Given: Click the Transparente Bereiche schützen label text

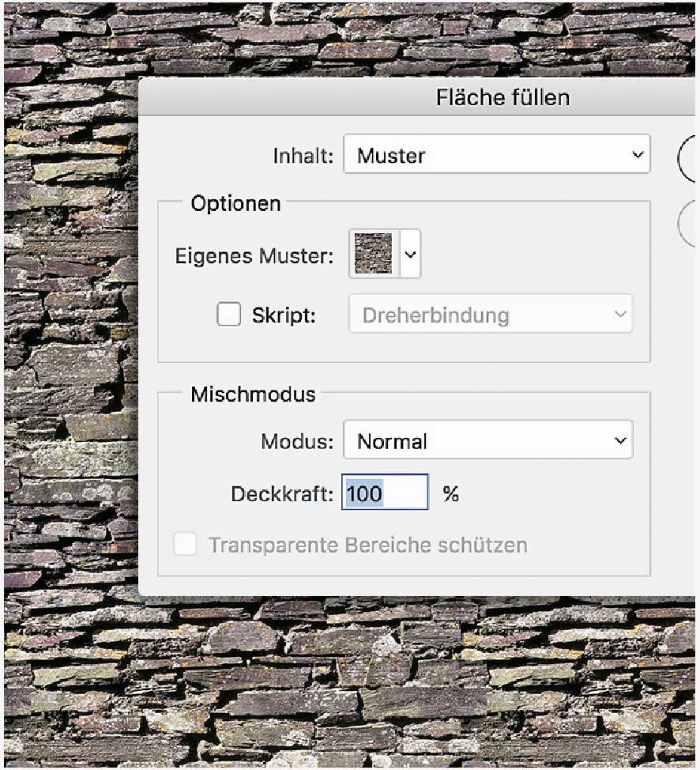Looking at the screenshot, I should point(367,545).
